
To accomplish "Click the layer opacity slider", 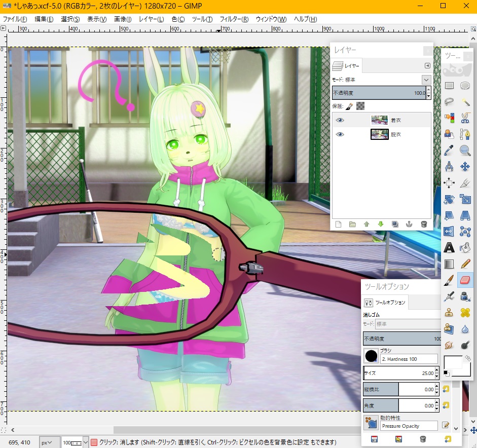I will [x=378, y=93].
